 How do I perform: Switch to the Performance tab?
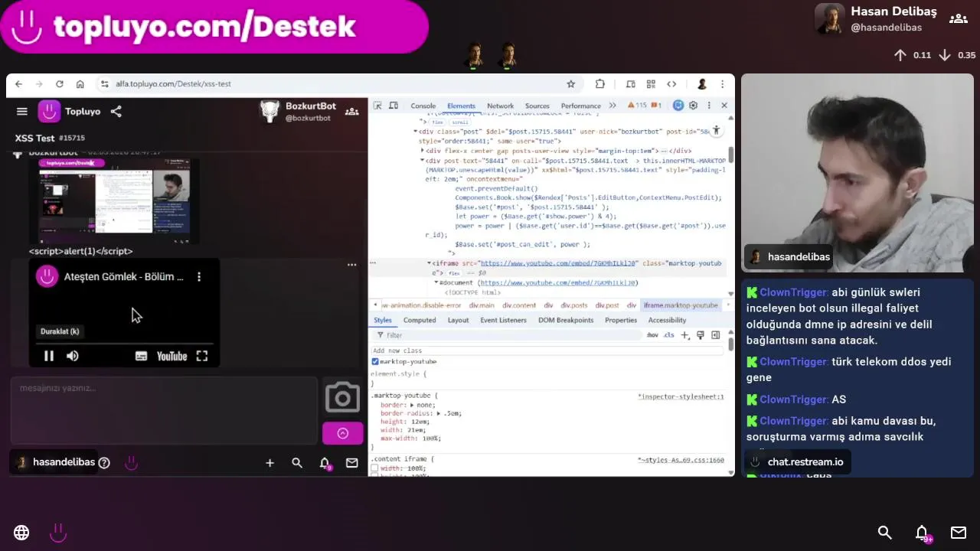pyautogui.click(x=581, y=106)
